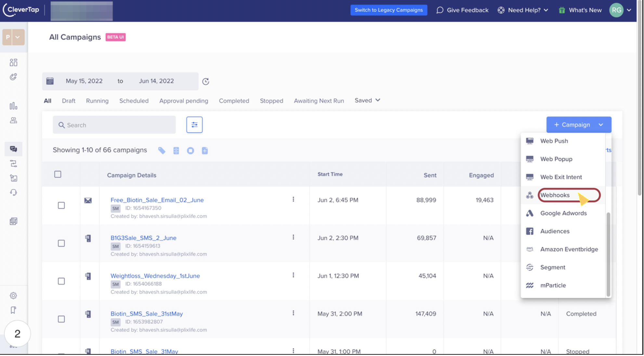The height and width of the screenshot is (356, 644).
Task: Select the Campaigns chat bubbles sidebar icon
Action: point(13,149)
